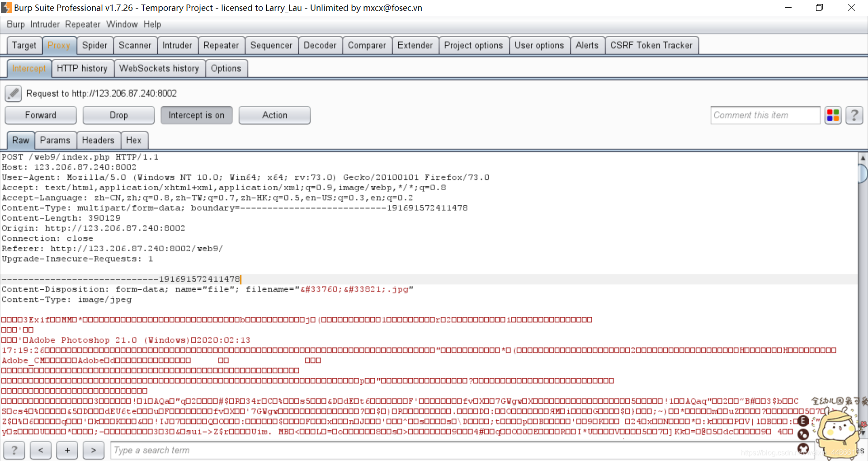Click the Content-Length: 390129 line
The image size is (868, 461).
pyautogui.click(x=61, y=218)
